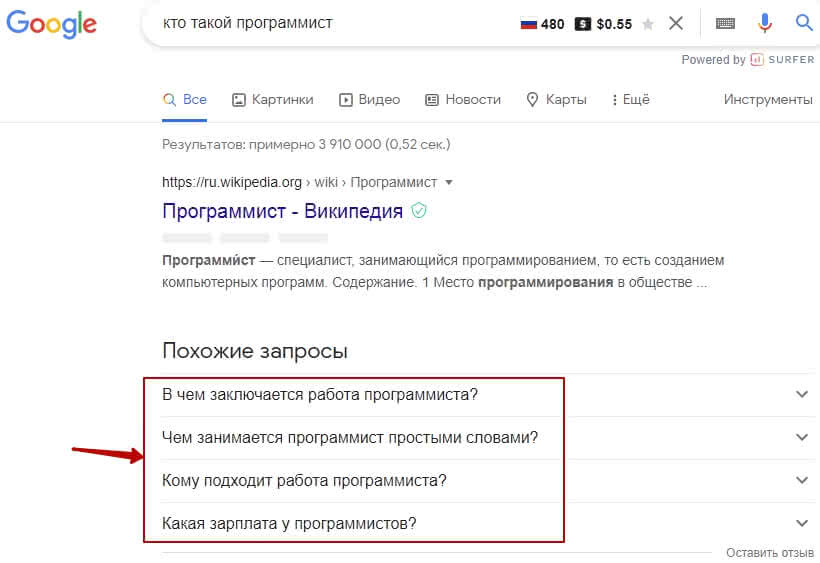Open the Программист - Википедия link
Screen dimensions: 820x563
pos(282,211)
